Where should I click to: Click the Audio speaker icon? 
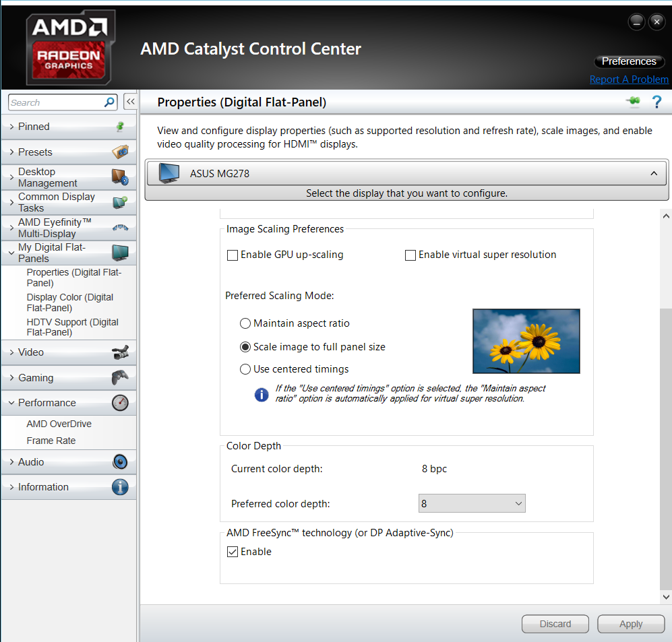120,461
